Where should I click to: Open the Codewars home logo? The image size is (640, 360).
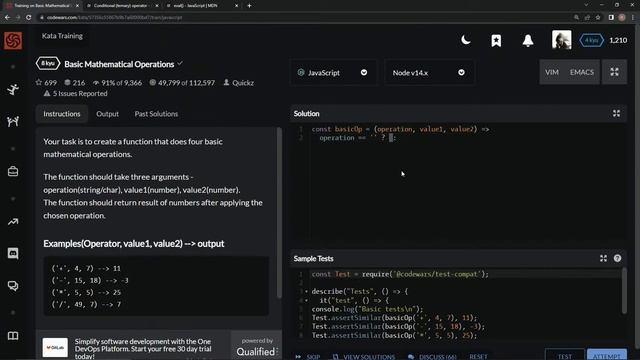click(13, 40)
